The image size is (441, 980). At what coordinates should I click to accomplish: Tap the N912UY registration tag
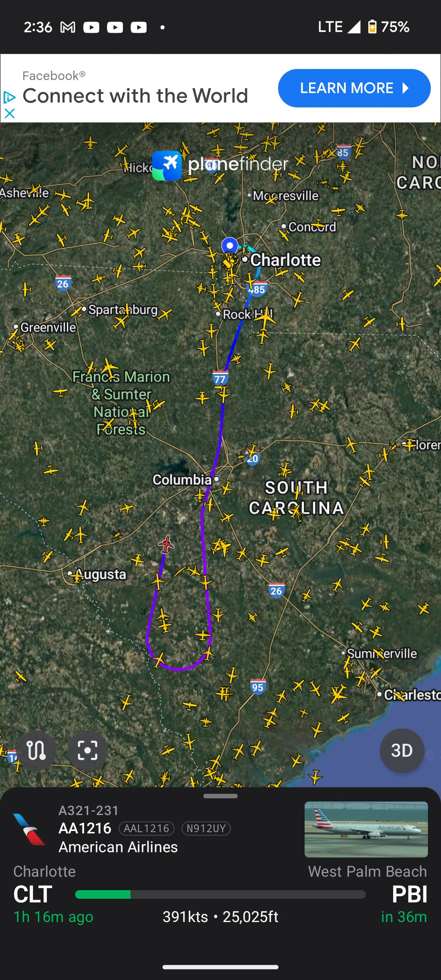(x=206, y=828)
